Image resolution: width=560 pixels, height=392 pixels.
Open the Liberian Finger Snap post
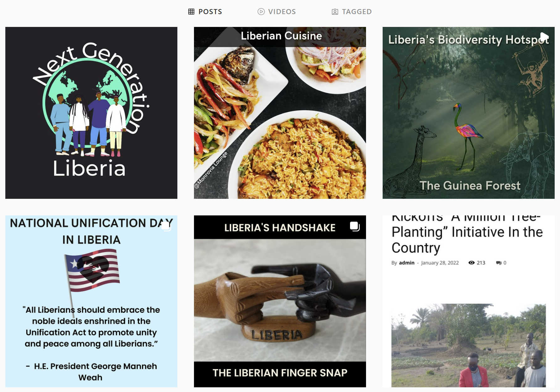coord(280,301)
